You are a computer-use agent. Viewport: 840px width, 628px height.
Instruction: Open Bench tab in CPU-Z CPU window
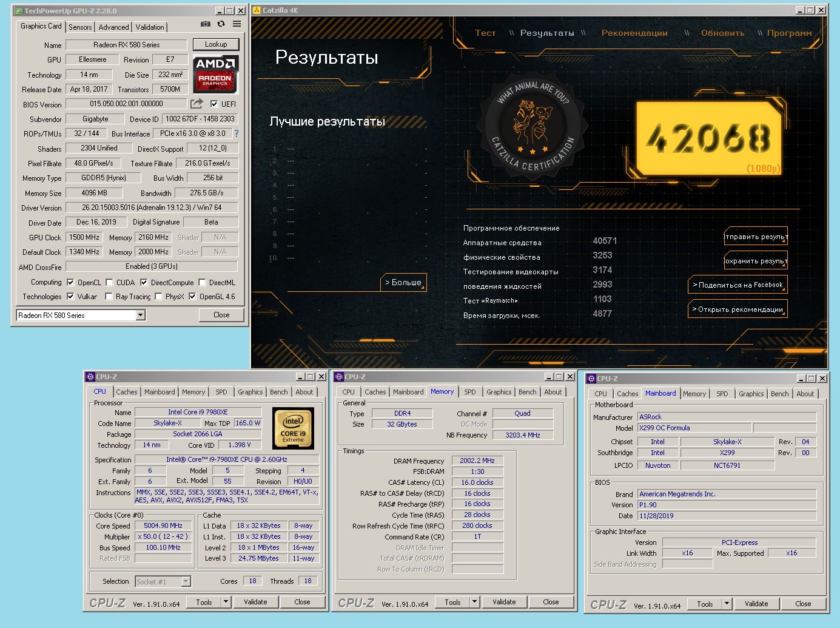click(279, 392)
